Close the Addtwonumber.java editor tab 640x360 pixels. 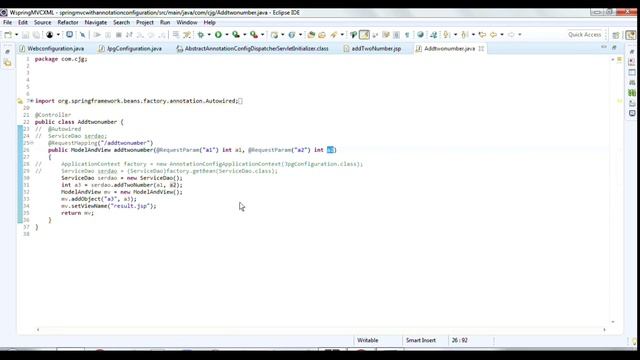click(x=481, y=49)
